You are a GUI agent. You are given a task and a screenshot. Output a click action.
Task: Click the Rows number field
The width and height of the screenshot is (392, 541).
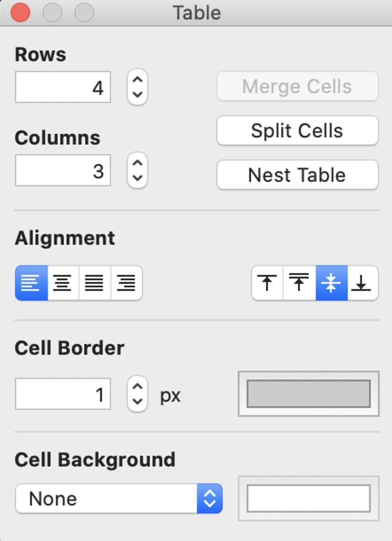pos(63,87)
